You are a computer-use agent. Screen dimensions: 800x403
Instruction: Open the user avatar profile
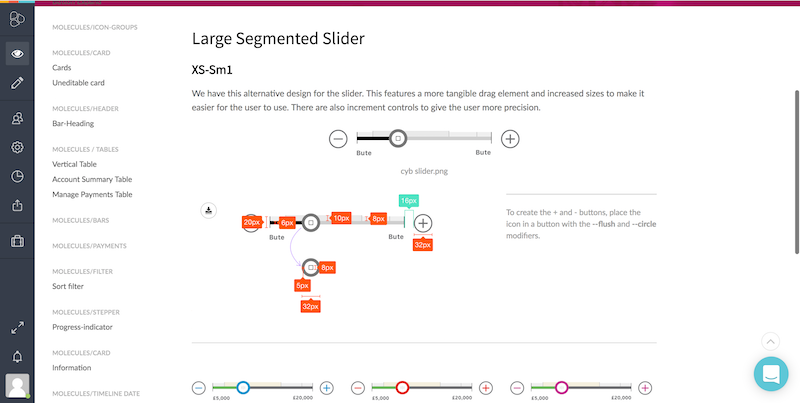pos(17,386)
